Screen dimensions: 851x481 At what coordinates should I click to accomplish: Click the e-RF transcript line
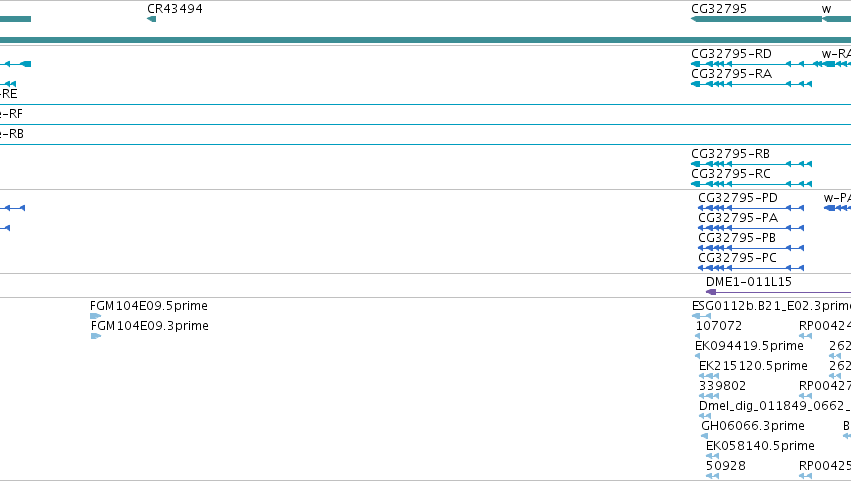point(426,124)
